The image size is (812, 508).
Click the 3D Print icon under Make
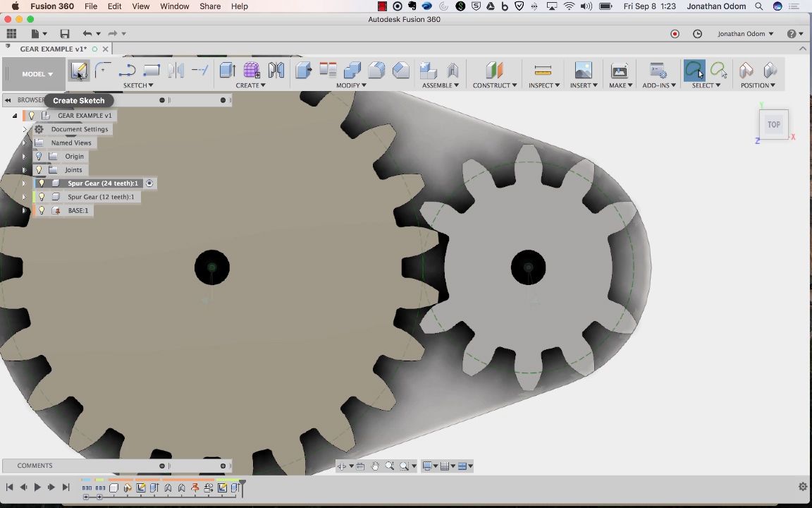(x=620, y=71)
